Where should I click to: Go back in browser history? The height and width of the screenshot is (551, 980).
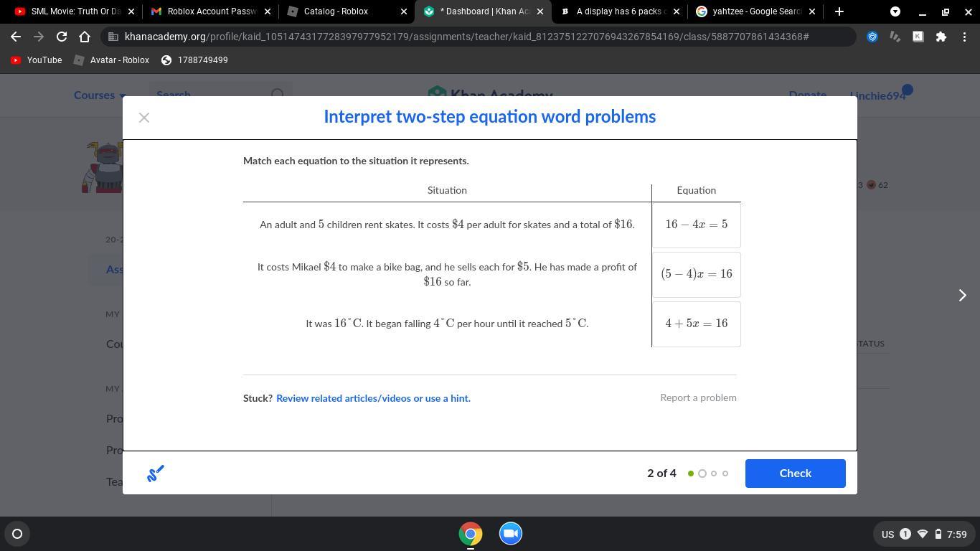[x=16, y=37]
